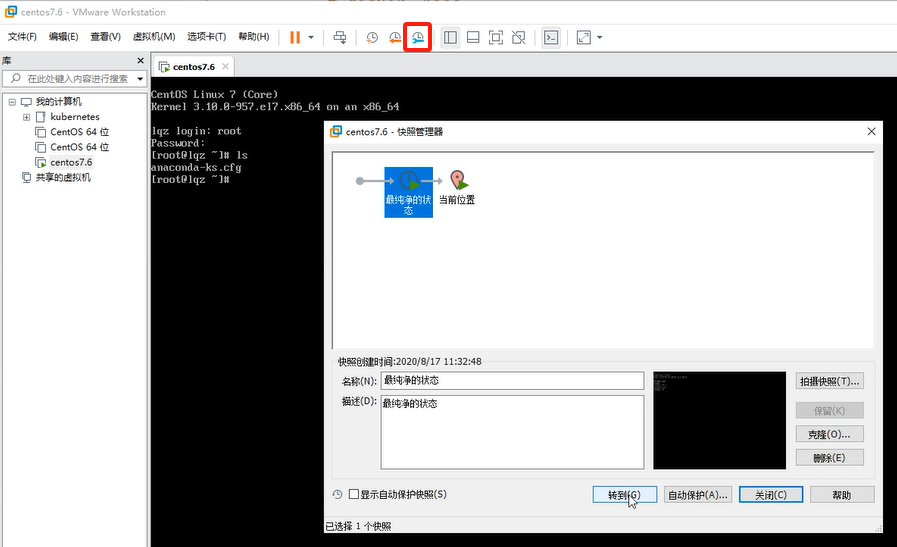Open the 帮助(H) menu

coord(254,37)
